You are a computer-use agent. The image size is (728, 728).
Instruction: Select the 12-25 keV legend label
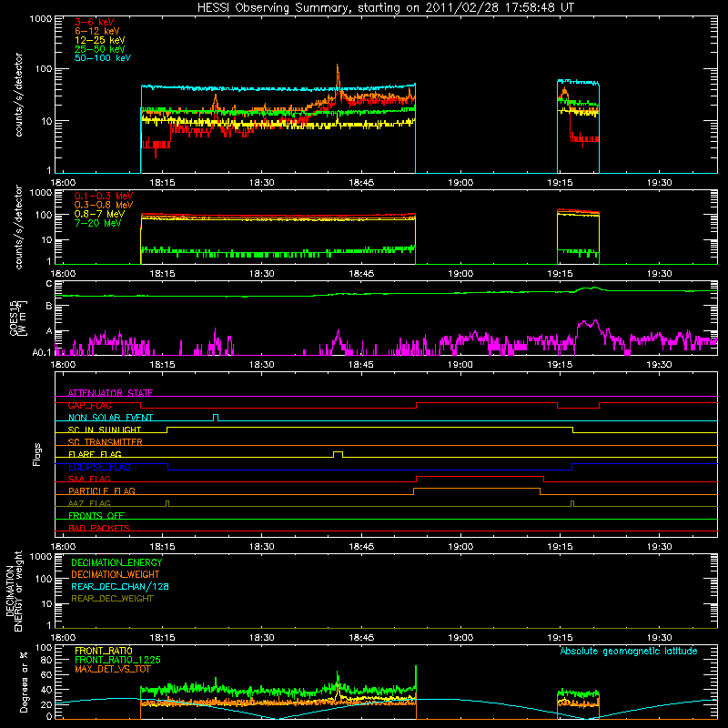point(100,40)
